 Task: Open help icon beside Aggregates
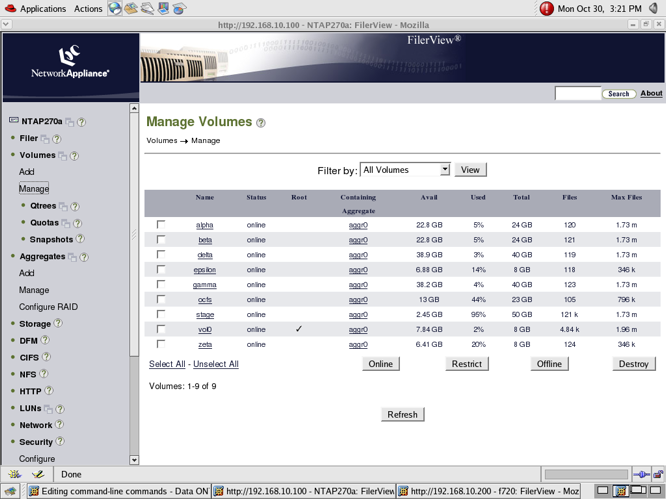pyautogui.click(x=84, y=257)
